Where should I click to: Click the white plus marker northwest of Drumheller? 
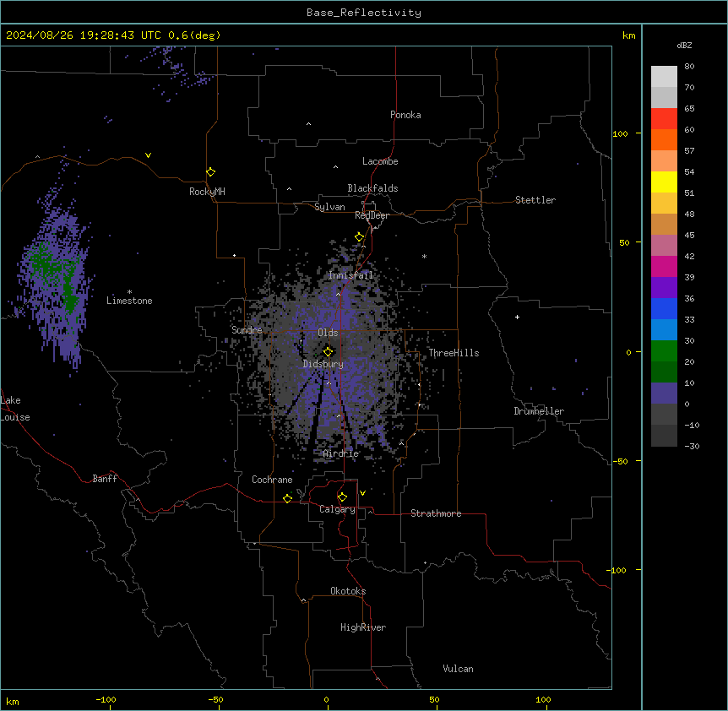coord(517,317)
